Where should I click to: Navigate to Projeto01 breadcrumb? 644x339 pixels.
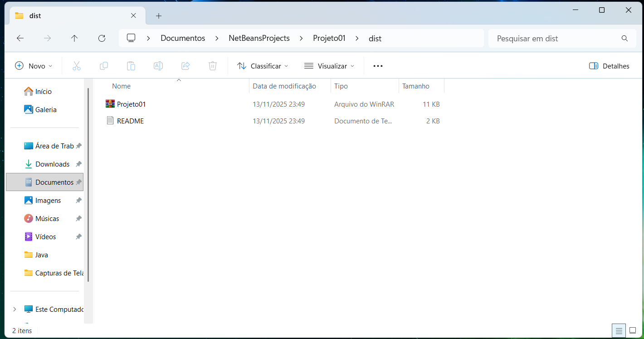[329, 39]
